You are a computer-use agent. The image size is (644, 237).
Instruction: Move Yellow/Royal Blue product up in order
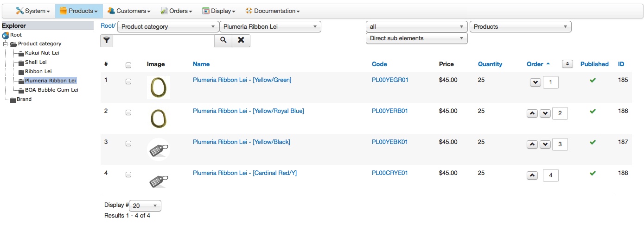click(533, 113)
